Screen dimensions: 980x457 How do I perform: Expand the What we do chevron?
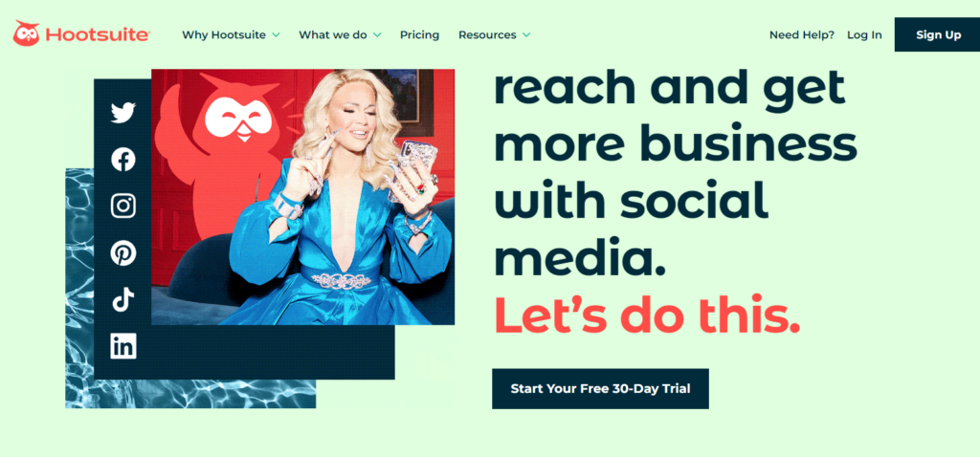point(377,35)
